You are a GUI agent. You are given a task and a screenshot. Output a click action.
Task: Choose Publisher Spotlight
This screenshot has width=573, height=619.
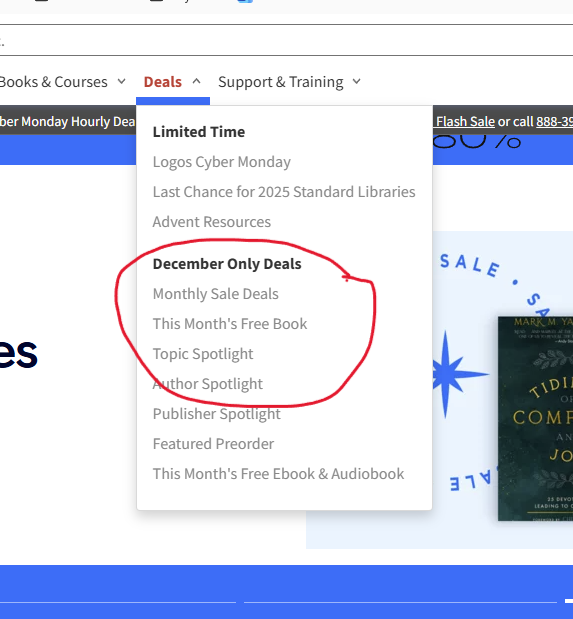217,414
